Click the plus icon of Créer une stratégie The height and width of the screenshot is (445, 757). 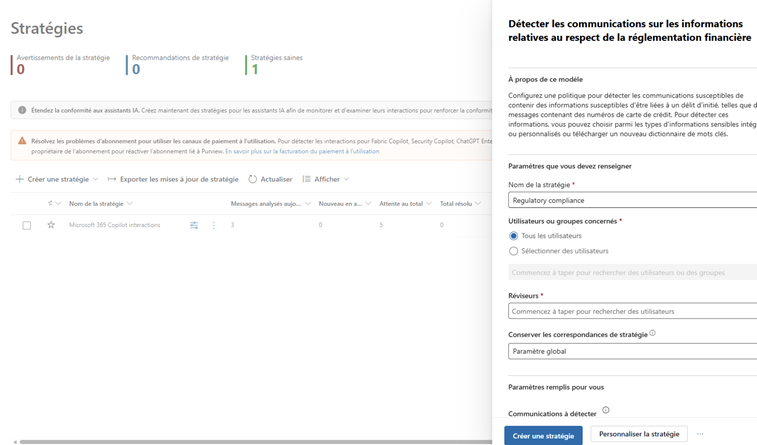19,179
